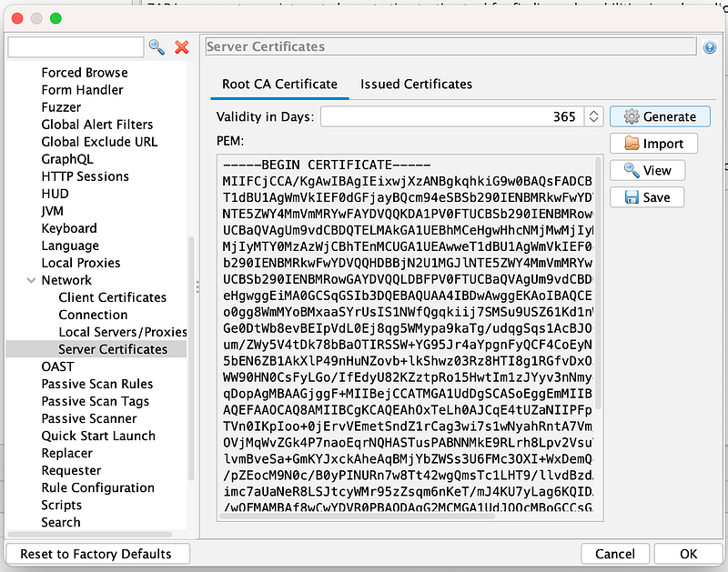The image size is (728, 572).
Task: Select HTTP Sessions option
Action: coord(85,176)
